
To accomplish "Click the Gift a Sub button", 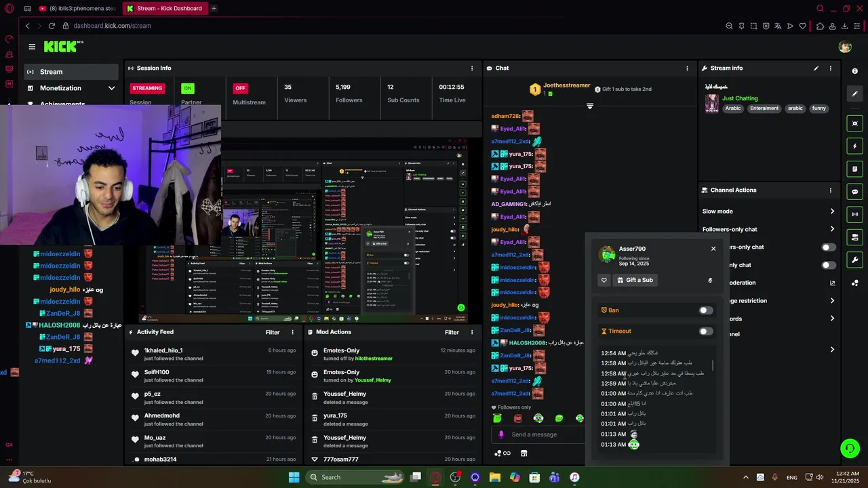I will click(x=635, y=280).
